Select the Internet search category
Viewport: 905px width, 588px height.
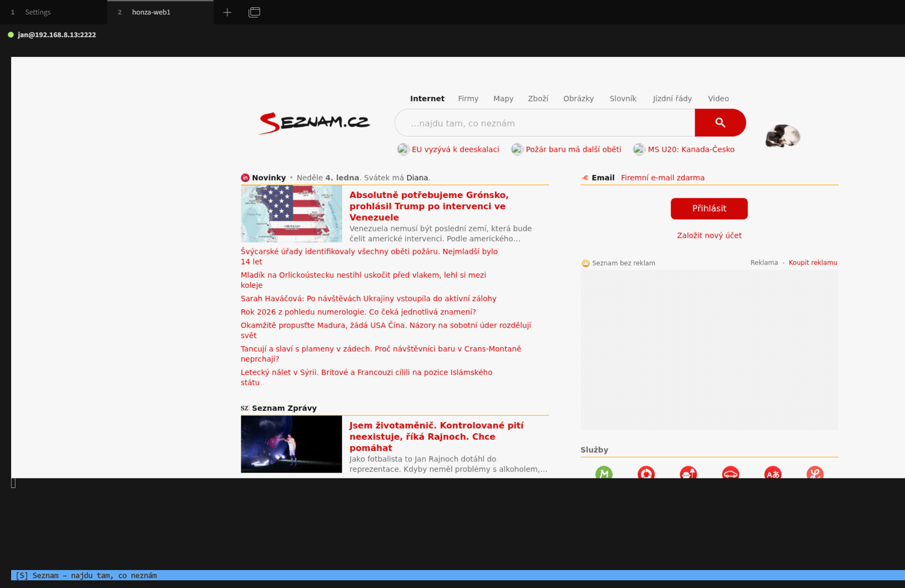pos(427,98)
